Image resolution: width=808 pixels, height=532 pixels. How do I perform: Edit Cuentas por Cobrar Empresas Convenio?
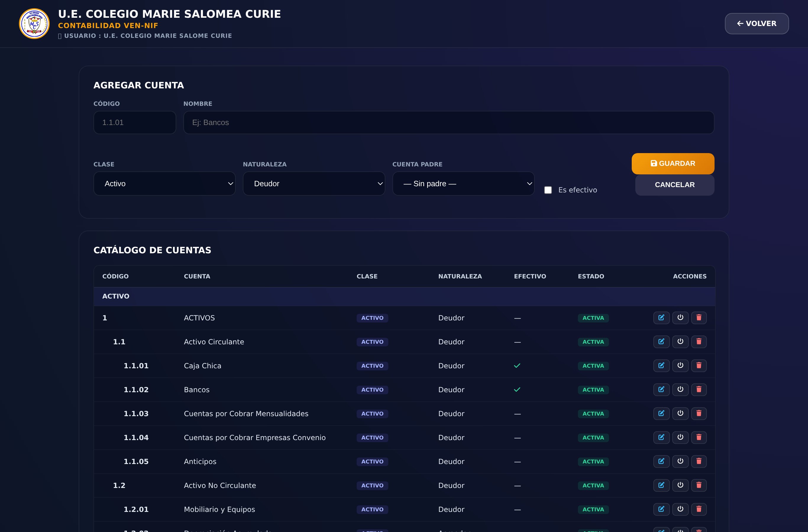[661, 437]
